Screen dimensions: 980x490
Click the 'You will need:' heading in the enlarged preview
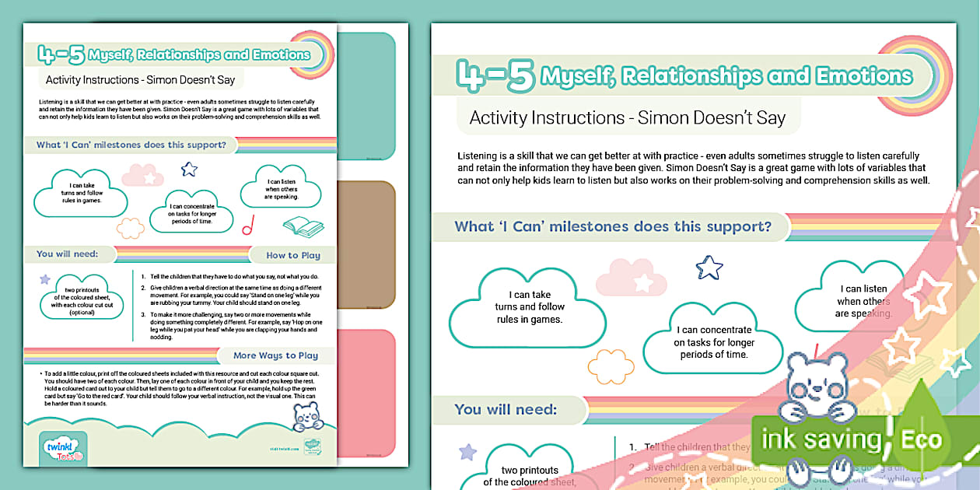point(506,408)
